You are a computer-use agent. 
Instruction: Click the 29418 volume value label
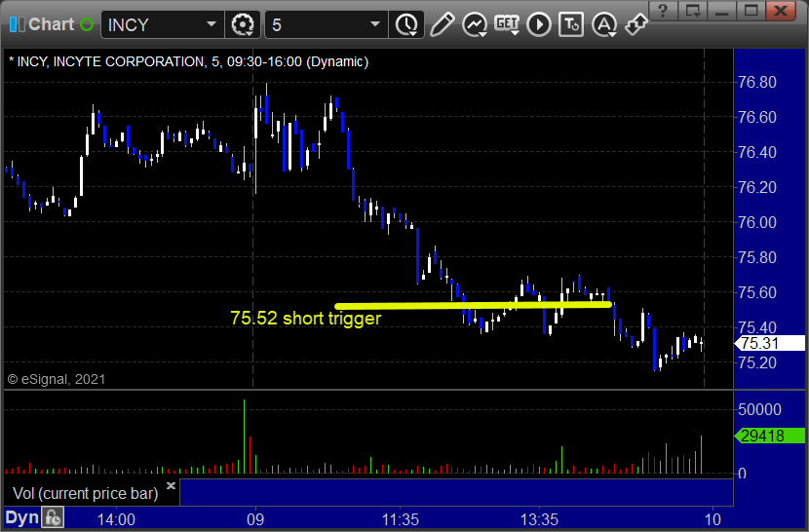coord(770,436)
